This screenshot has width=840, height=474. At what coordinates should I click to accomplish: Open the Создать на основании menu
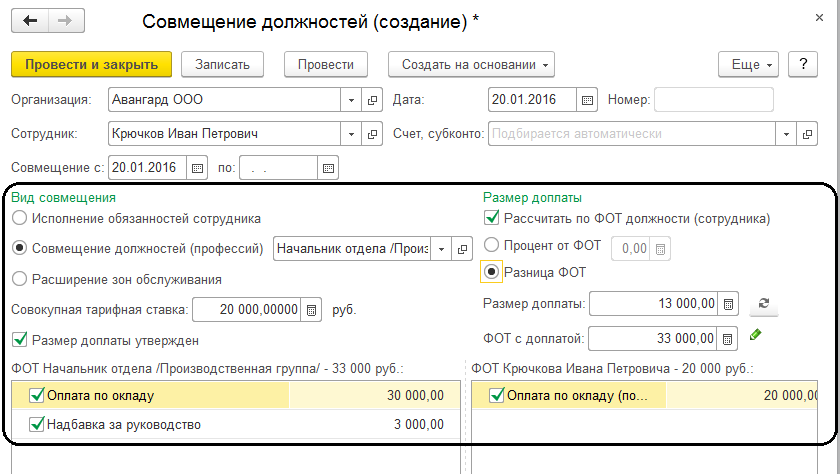471,65
